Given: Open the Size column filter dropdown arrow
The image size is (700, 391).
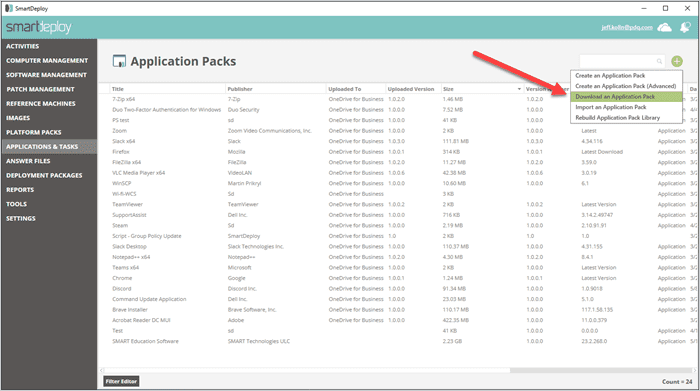Looking at the screenshot, I should [x=519, y=89].
